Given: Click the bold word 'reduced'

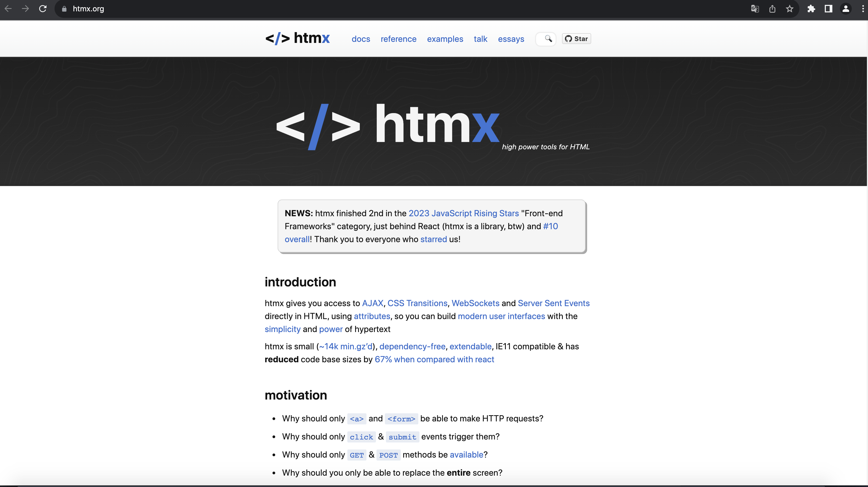Looking at the screenshot, I should tap(281, 359).
